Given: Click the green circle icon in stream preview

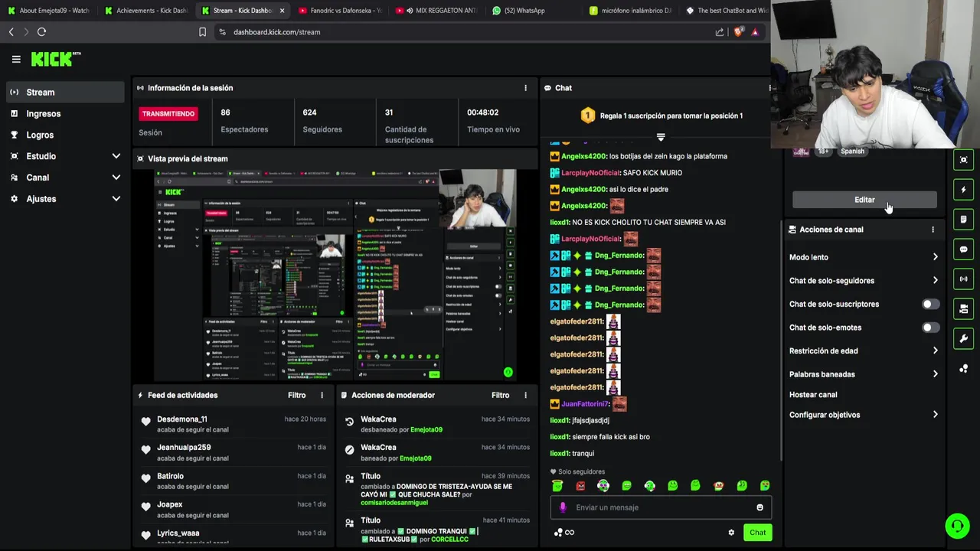Looking at the screenshot, I should pos(508,372).
